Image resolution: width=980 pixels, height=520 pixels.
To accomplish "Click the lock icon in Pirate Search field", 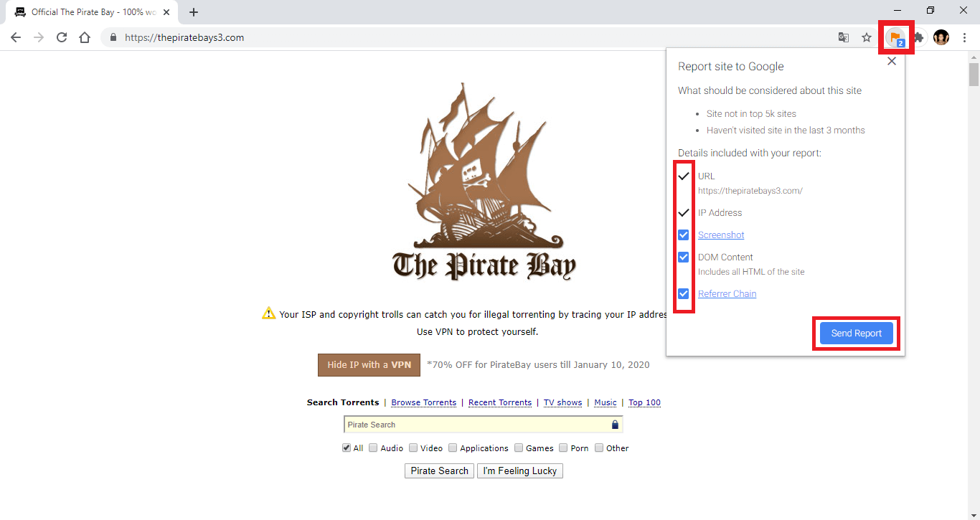I will (615, 425).
